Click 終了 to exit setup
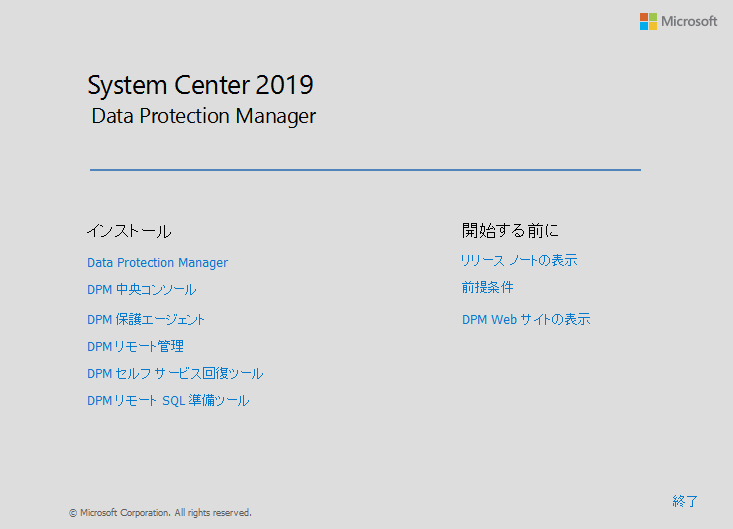This screenshot has height=529, width=733. [x=685, y=501]
